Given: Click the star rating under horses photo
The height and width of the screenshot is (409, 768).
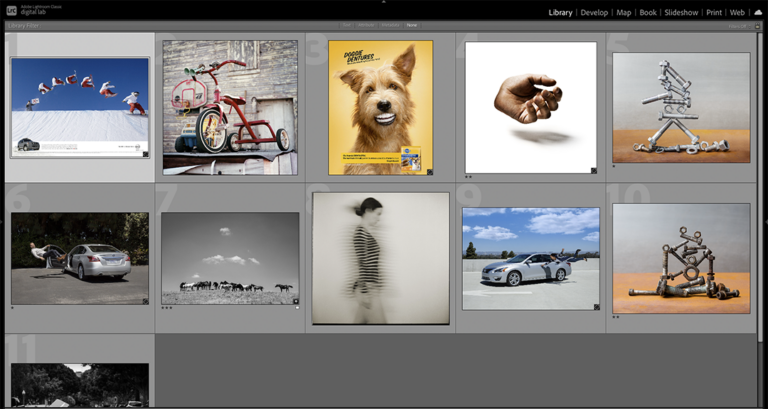Looking at the screenshot, I should (167, 308).
